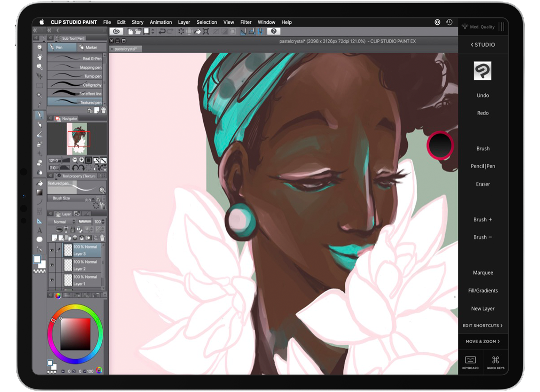
Task: Open Sub Tool palette menu icon
Action: [50, 38]
